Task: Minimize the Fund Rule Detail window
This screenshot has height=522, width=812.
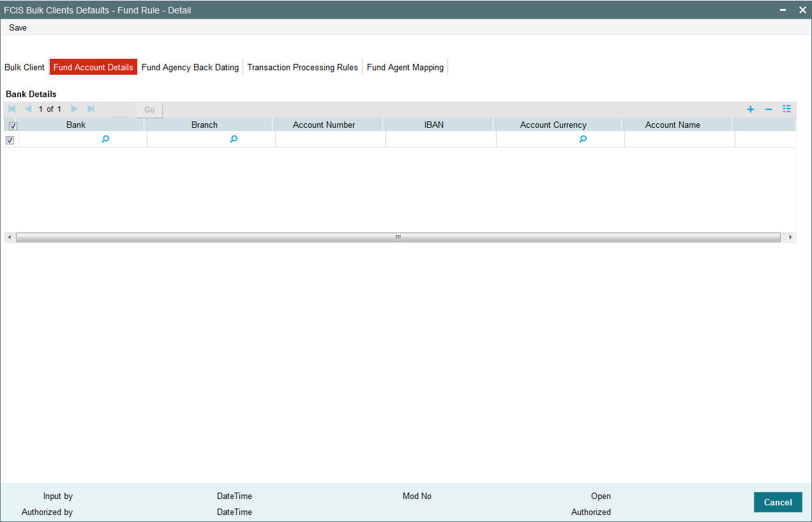Action: click(x=783, y=10)
